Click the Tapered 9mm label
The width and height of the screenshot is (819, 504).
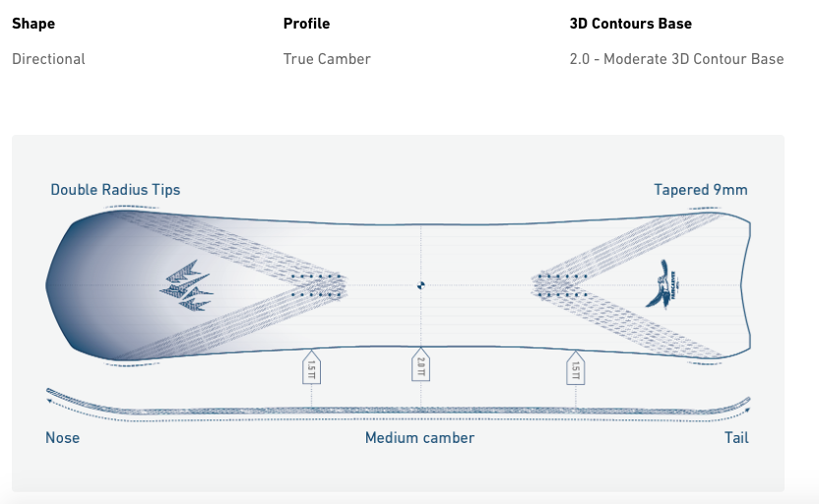pyautogui.click(x=701, y=190)
